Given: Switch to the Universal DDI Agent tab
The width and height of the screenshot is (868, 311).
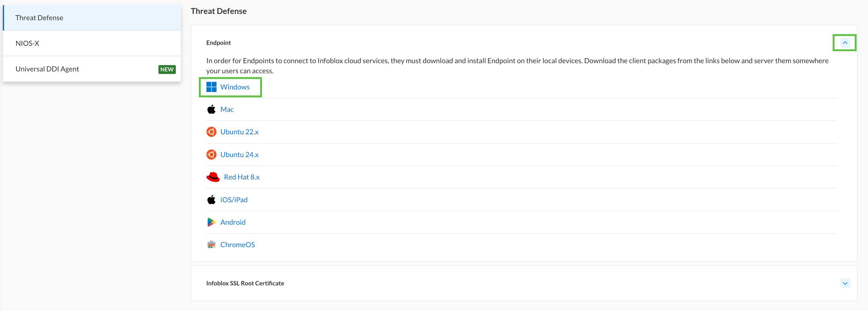Looking at the screenshot, I should [92, 69].
